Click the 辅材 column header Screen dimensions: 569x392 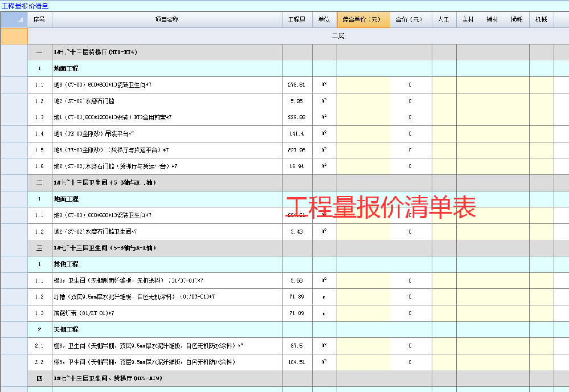[x=493, y=19]
